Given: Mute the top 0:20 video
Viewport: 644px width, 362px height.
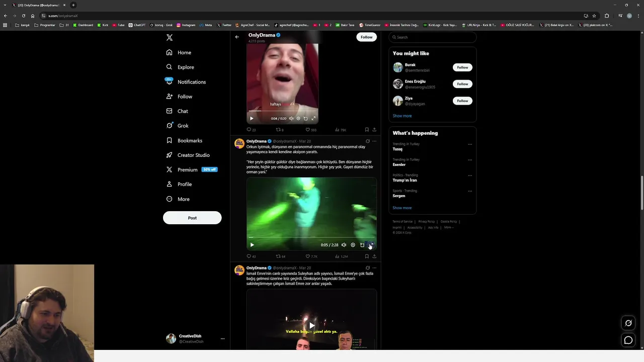Looking at the screenshot, I should (291, 118).
